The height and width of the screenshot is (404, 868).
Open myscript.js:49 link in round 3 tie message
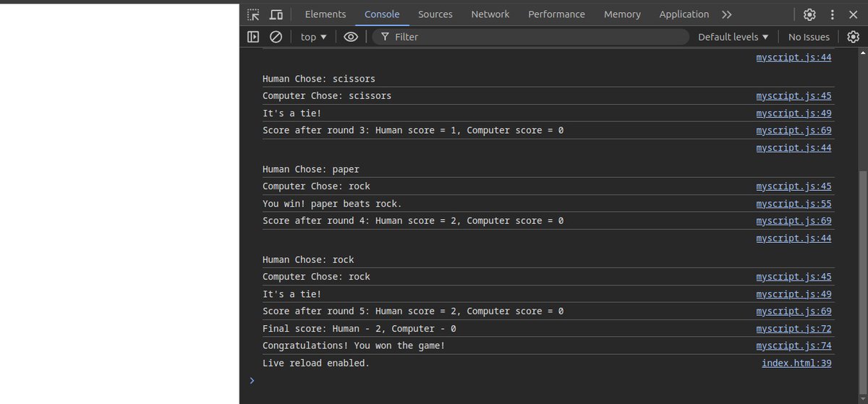(794, 113)
